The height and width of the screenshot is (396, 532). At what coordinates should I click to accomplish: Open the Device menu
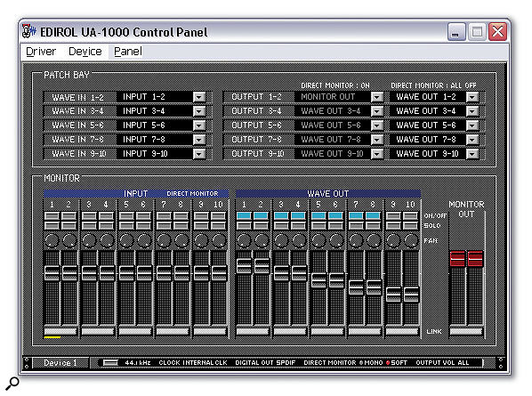pyautogui.click(x=85, y=52)
